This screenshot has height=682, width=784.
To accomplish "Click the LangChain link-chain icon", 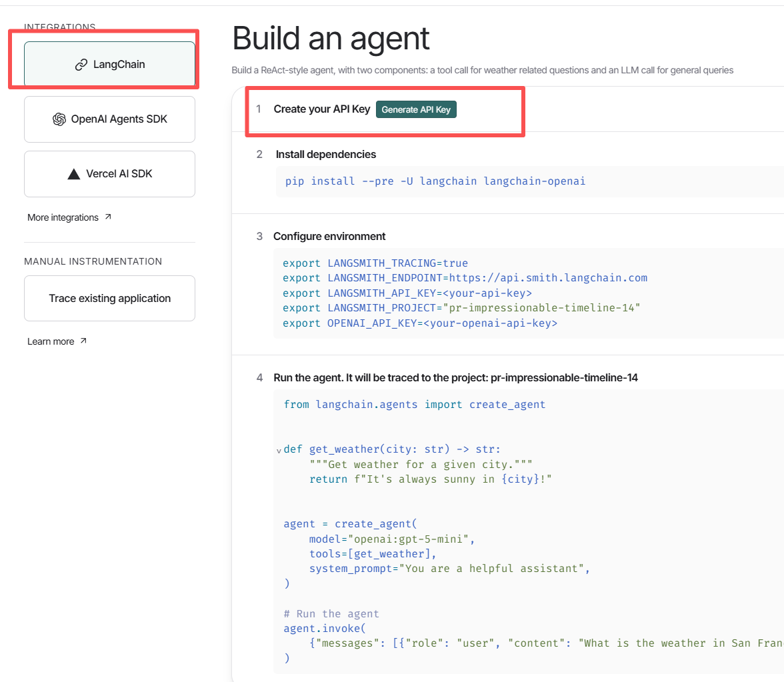I will tap(81, 65).
